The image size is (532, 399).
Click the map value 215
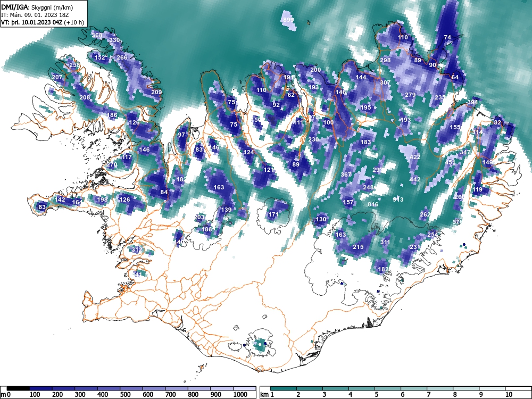(358, 247)
